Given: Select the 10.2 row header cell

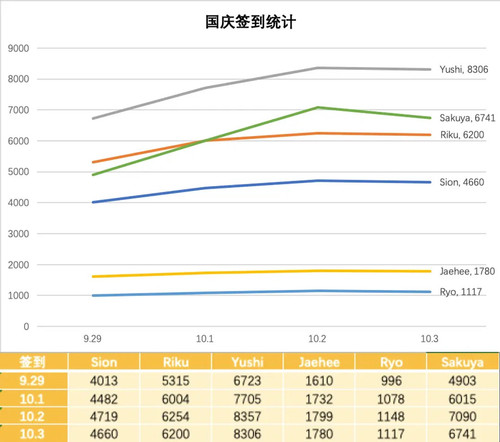Looking at the screenshot, I should point(34,416).
